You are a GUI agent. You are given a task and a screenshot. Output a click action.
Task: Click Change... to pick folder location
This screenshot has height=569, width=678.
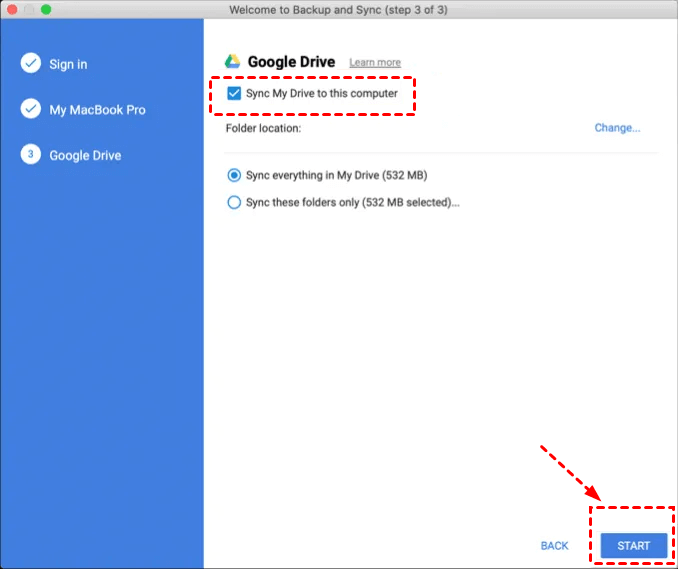click(x=617, y=128)
